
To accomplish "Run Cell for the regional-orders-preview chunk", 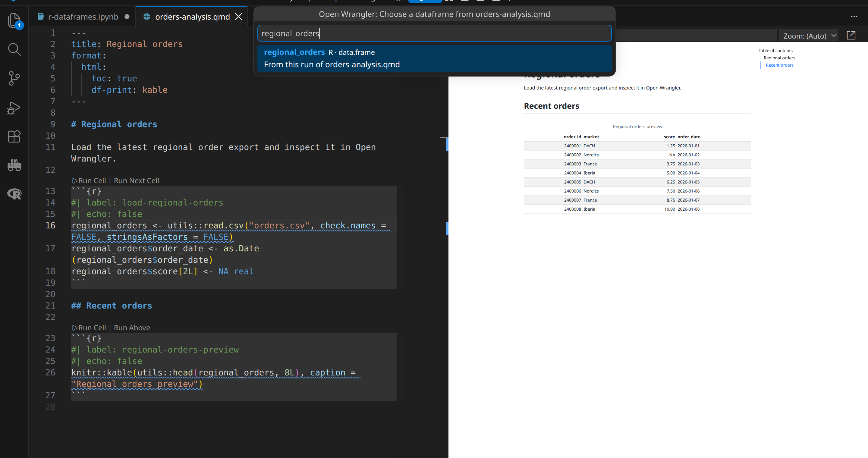I will (x=89, y=328).
